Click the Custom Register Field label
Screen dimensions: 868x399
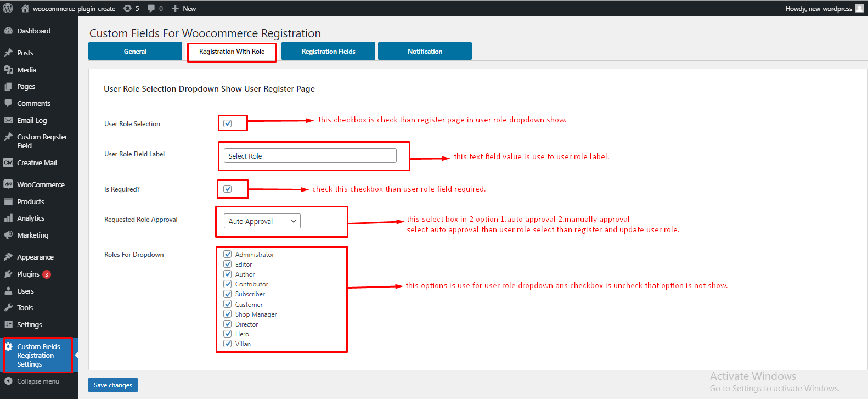[x=42, y=141]
